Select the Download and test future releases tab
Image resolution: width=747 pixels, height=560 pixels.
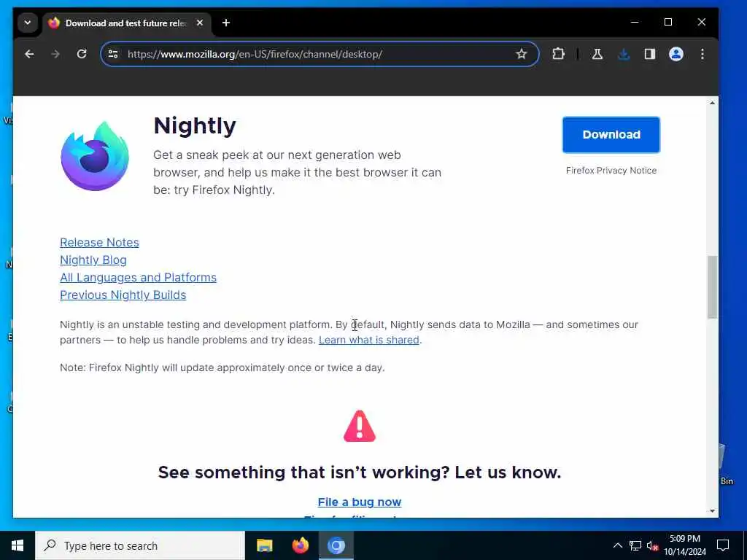pyautogui.click(x=127, y=23)
